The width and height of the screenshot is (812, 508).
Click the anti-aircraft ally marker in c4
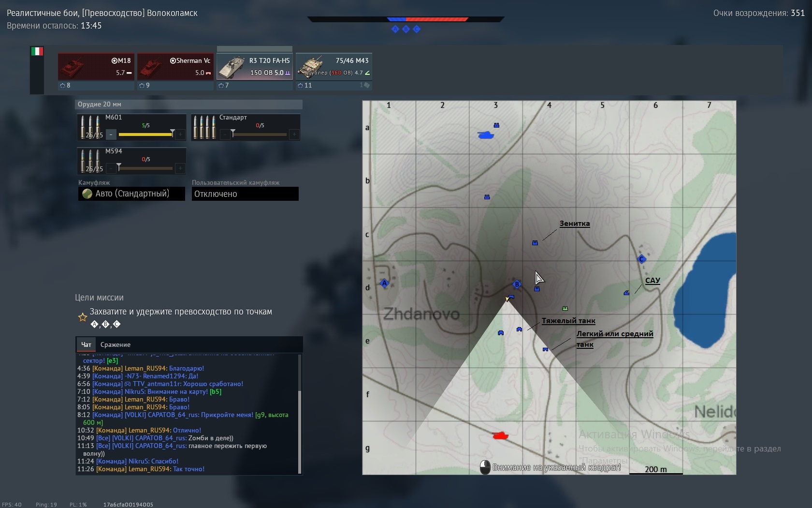coord(535,243)
